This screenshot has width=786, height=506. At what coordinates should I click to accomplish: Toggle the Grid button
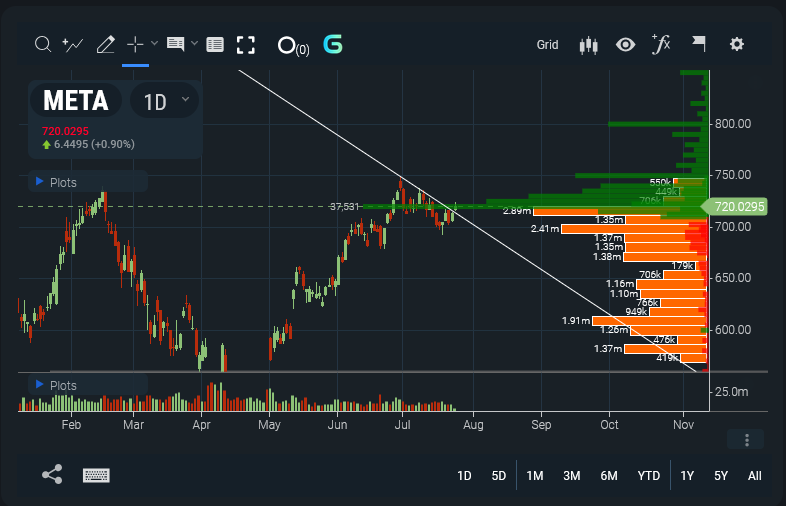pos(547,45)
